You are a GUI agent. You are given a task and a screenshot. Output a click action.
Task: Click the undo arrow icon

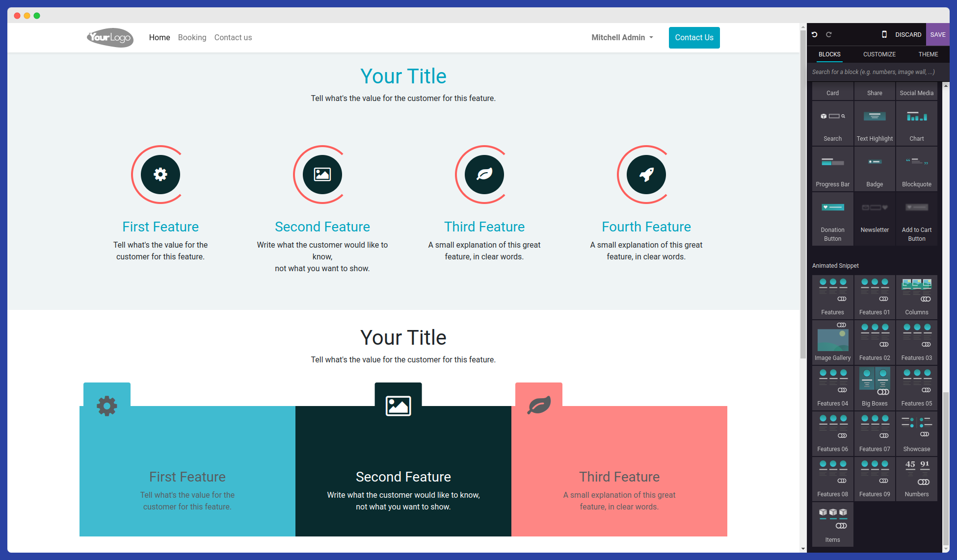point(815,34)
